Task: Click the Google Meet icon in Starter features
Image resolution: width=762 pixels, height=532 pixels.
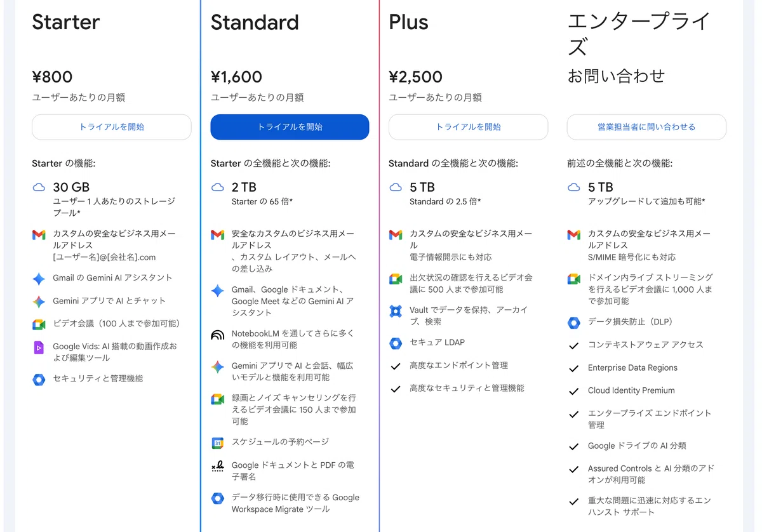Action: (39, 324)
